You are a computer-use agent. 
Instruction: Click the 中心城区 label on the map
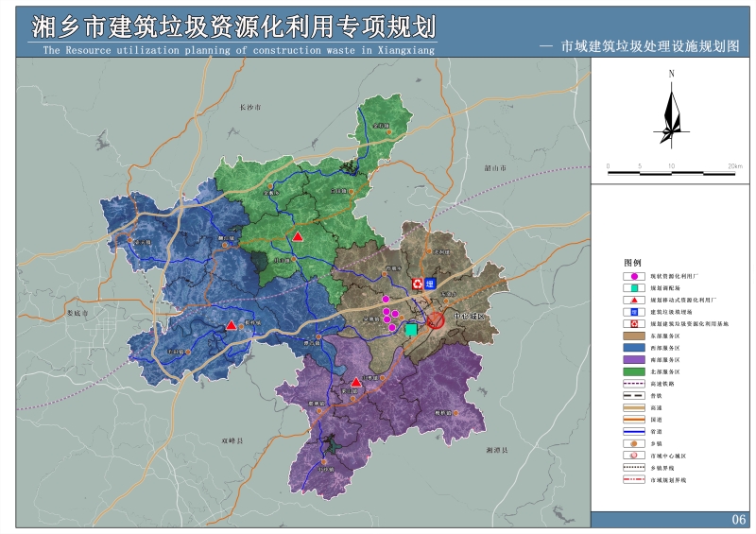(467, 317)
